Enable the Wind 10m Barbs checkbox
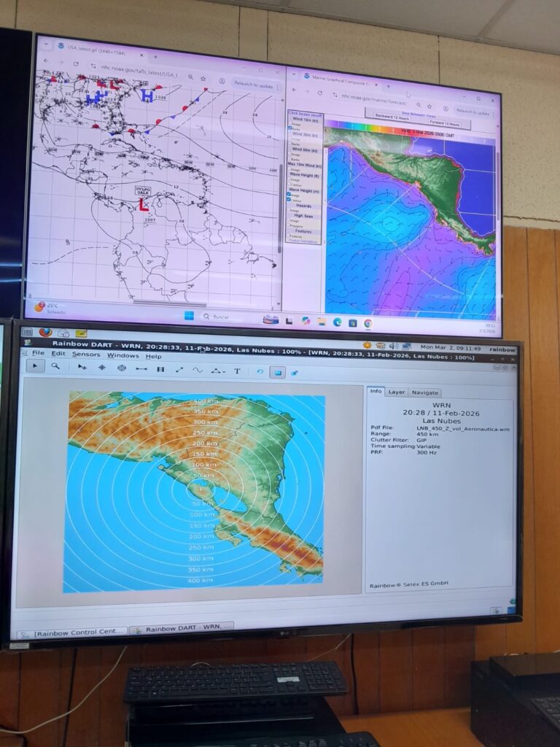 289,128
